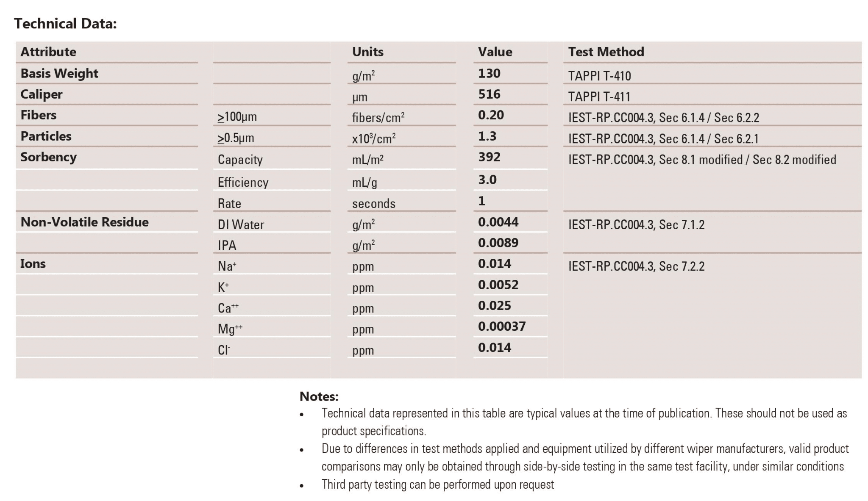This screenshot has width=868, height=501.
Task: Click the TAPPI T-411 test method
Action: tap(599, 97)
